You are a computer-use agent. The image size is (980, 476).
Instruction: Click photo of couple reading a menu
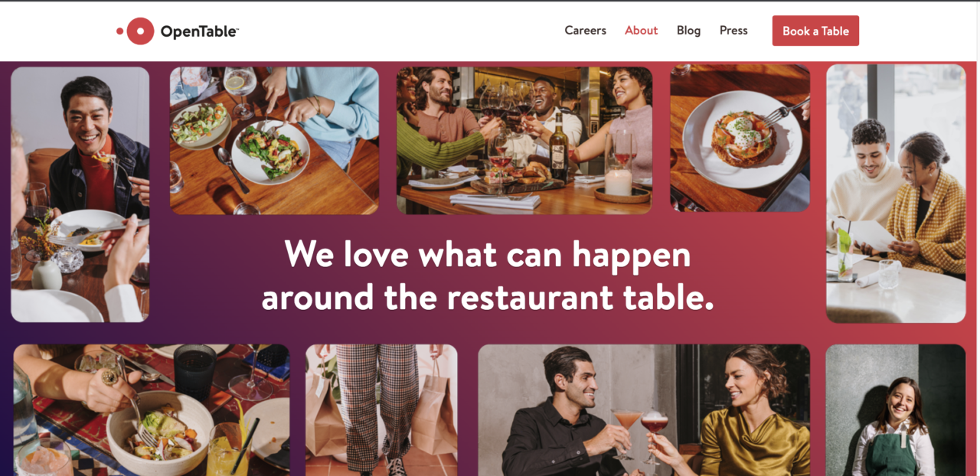[x=896, y=194]
